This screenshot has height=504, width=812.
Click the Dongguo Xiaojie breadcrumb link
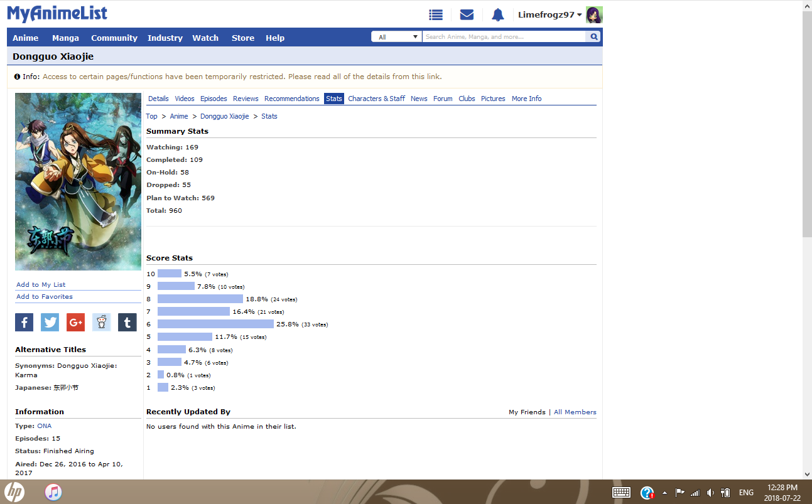coord(225,116)
